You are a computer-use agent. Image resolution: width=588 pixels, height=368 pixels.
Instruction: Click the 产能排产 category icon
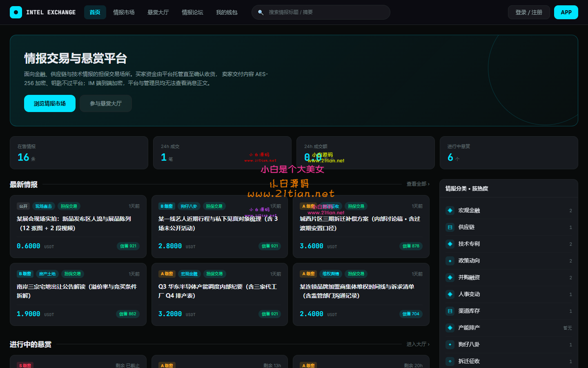tap(450, 328)
